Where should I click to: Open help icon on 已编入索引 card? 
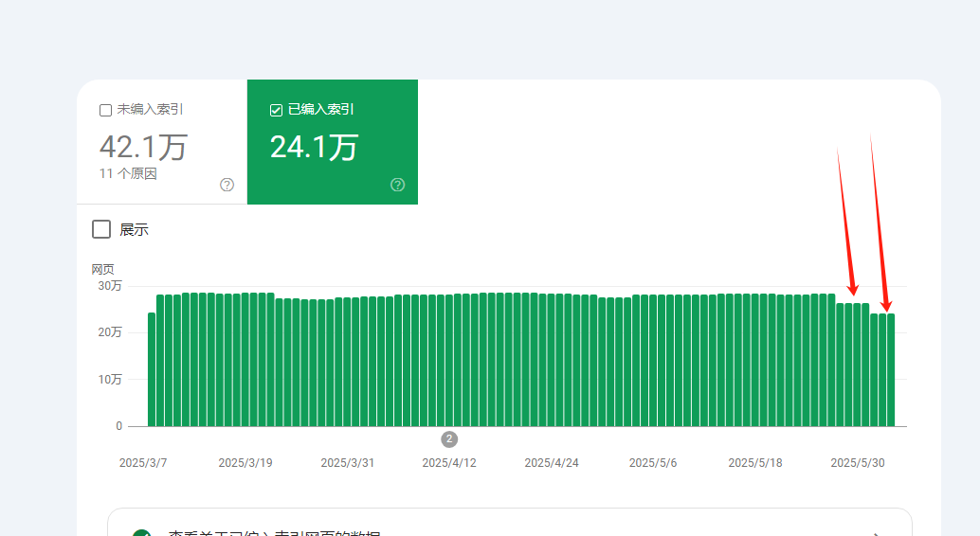pos(397,185)
